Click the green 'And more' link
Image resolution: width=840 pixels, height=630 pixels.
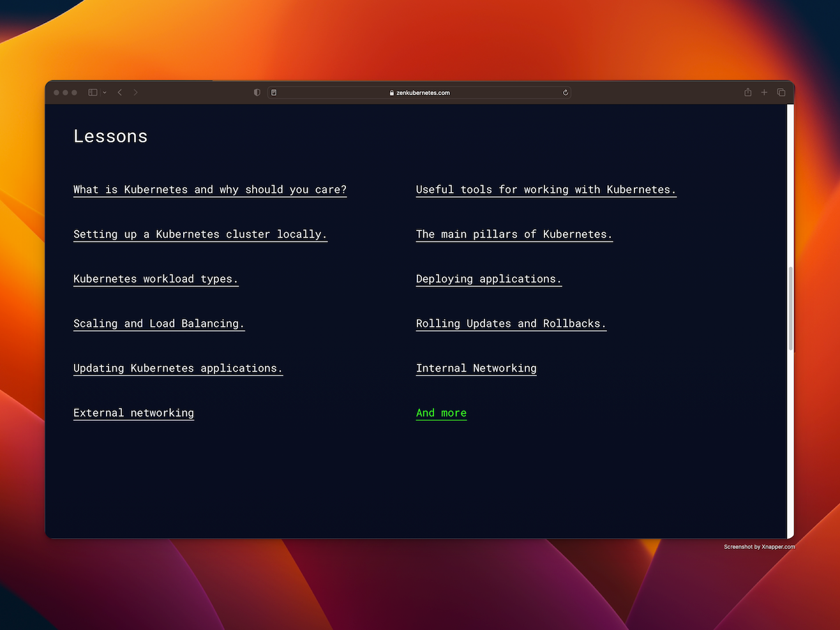[x=441, y=413]
